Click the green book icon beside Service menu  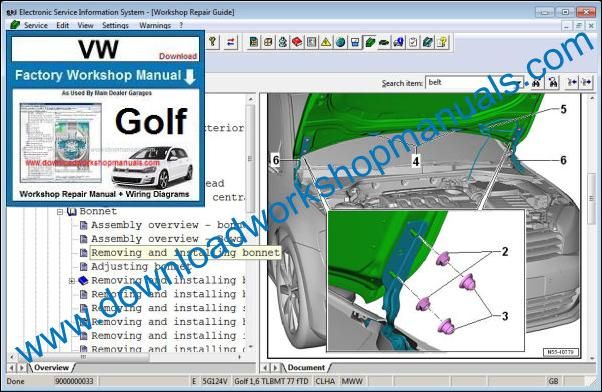[x=15, y=25]
